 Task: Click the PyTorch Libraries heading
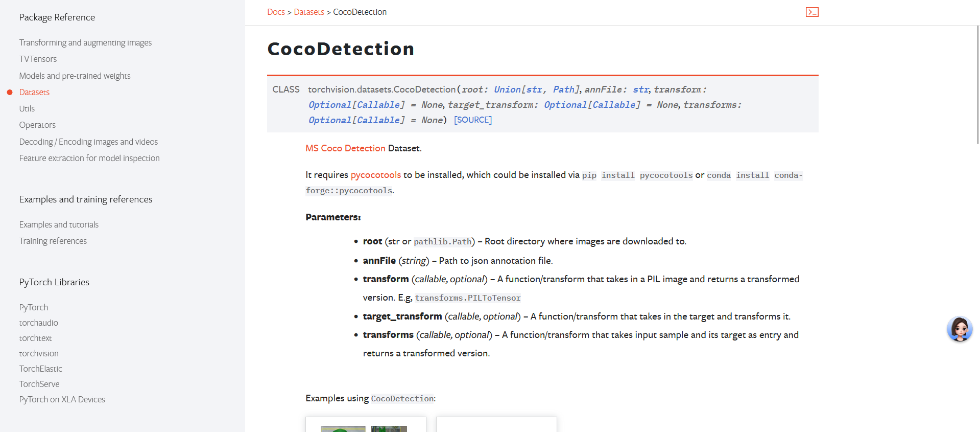[x=54, y=282]
